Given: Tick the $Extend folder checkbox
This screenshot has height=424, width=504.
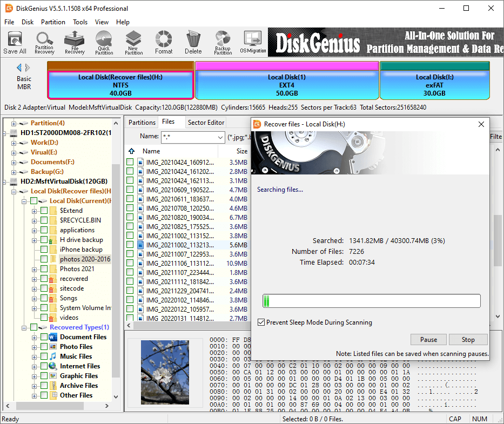Looking at the screenshot, I should [x=44, y=211].
